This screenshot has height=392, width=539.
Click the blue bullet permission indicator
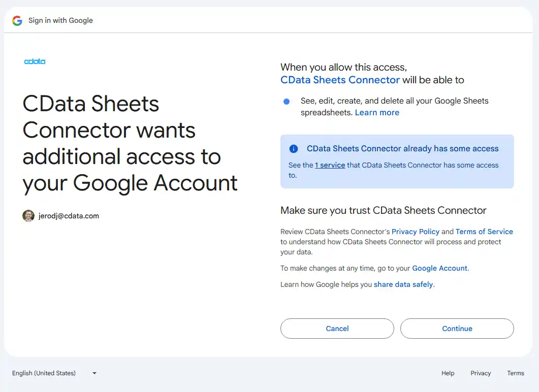tap(287, 102)
